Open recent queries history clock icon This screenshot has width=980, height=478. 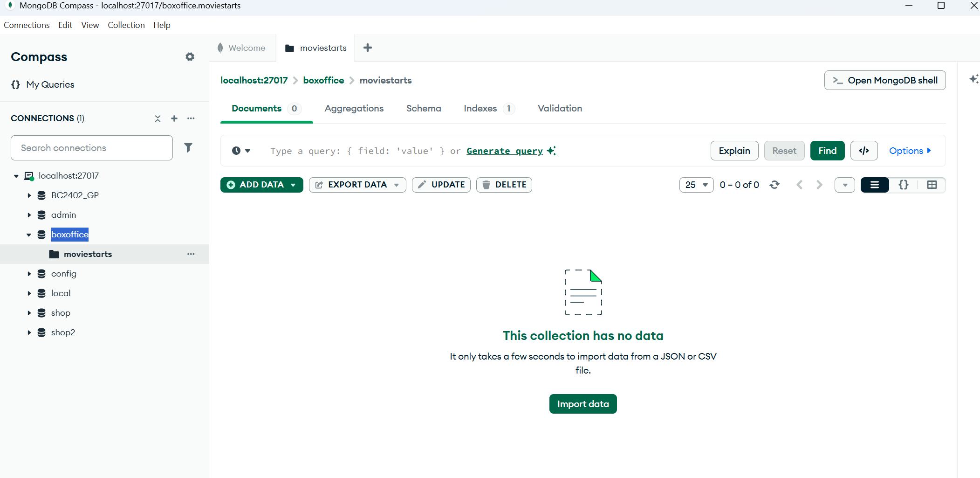point(240,151)
